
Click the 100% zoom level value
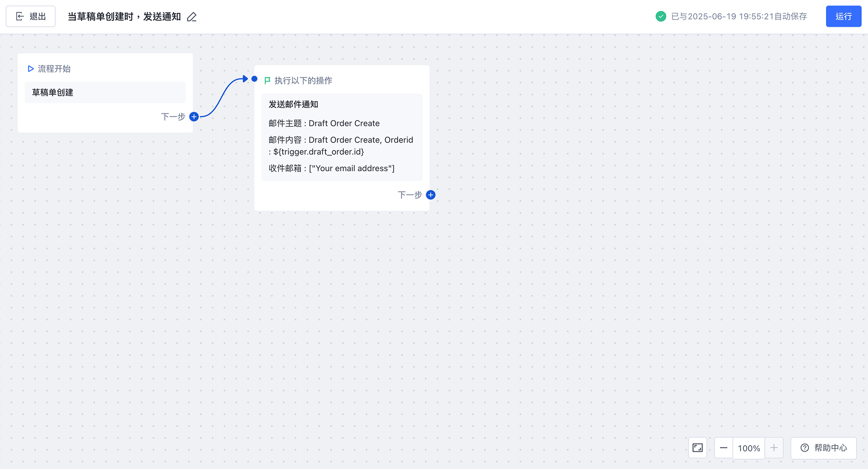point(749,448)
